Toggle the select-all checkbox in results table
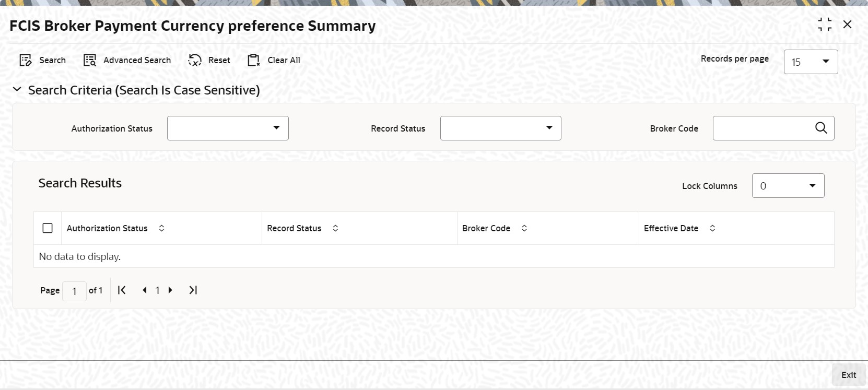868x390 pixels. click(x=48, y=228)
